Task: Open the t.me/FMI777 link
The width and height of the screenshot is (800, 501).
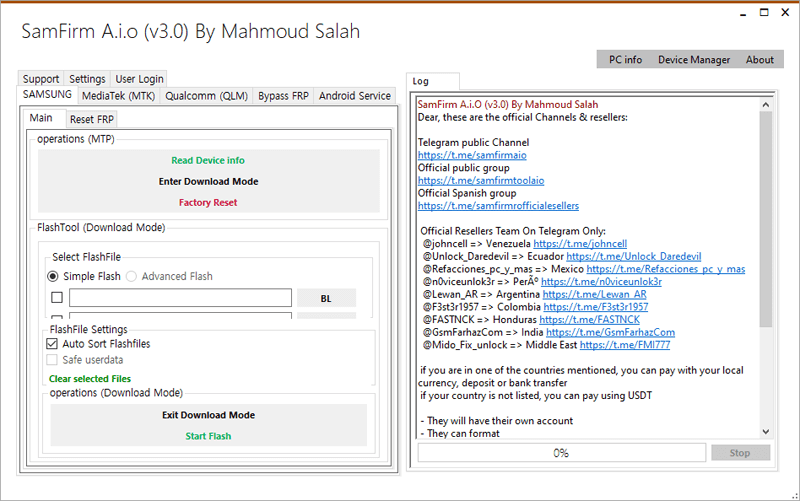Action: coord(625,345)
